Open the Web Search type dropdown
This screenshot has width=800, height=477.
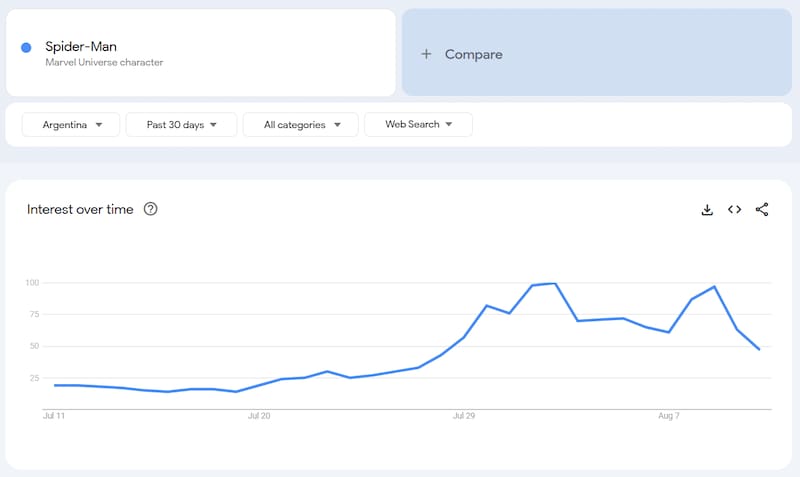(418, 124)
